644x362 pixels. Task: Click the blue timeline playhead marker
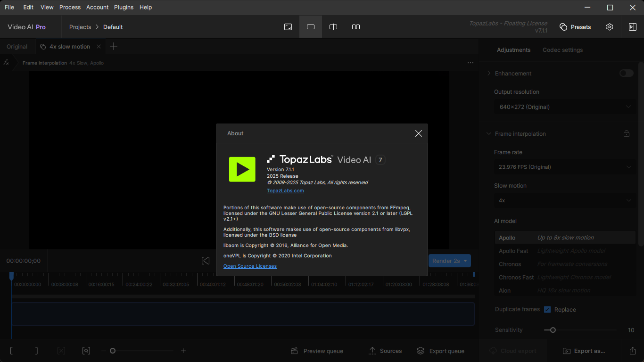coord(12,275)
